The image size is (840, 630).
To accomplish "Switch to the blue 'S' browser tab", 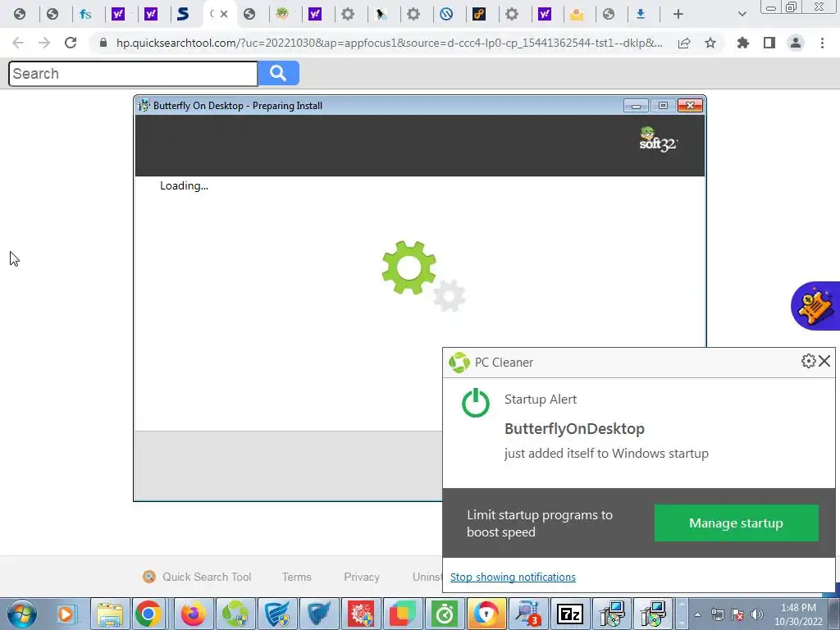I will point(183,14).
